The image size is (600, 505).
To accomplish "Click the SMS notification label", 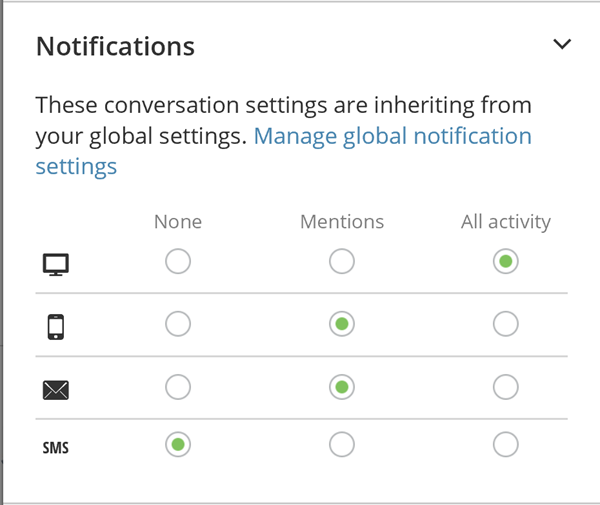I will [x=55, y=447].
